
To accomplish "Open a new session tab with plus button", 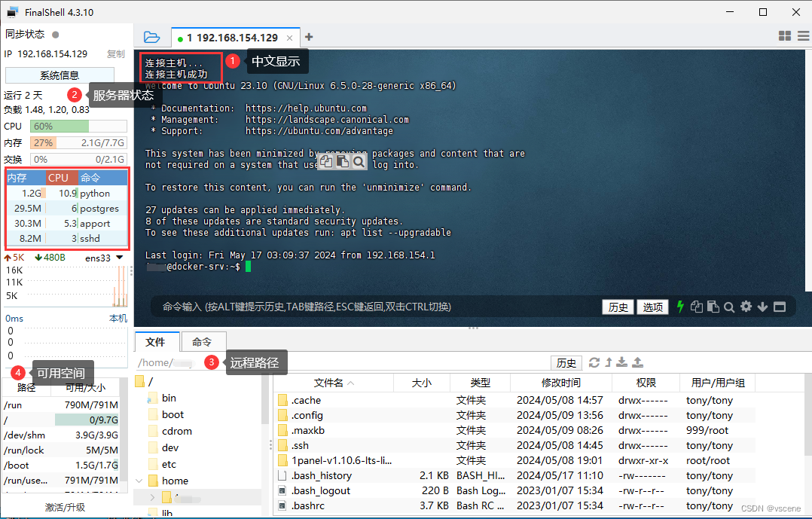I will (x=309, y=35).
